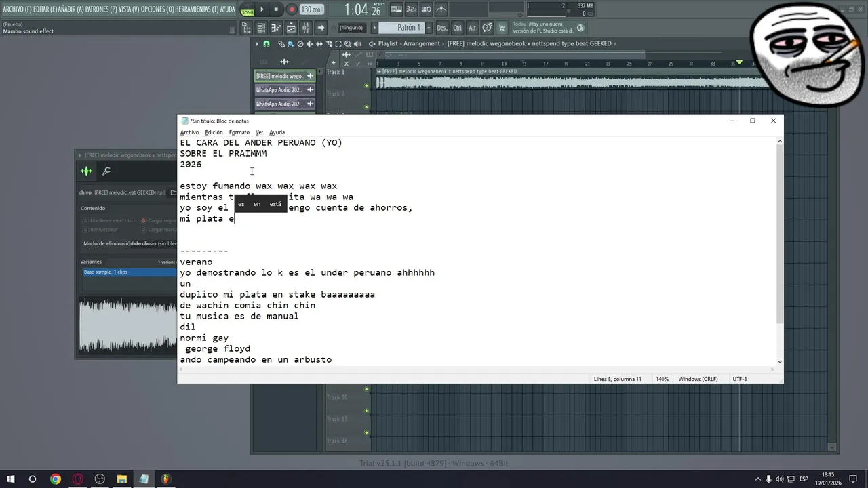
Task: Toggle 'Remuestrear' option in sample window
Action: coord(100,230)
